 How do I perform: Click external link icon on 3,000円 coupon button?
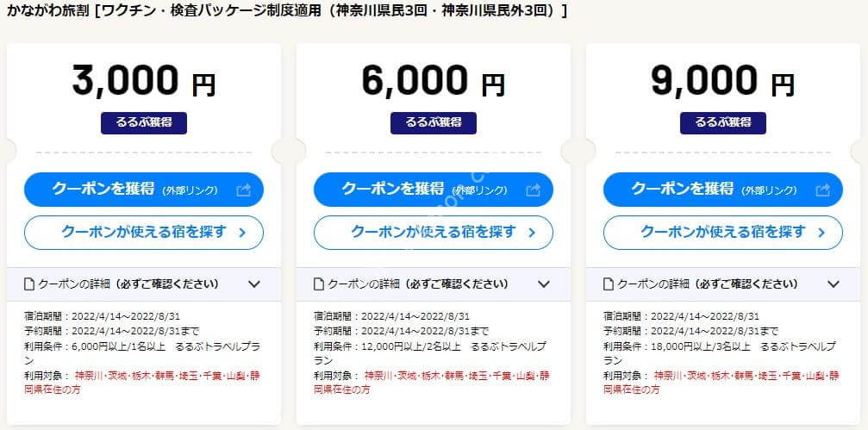point(244,190)
